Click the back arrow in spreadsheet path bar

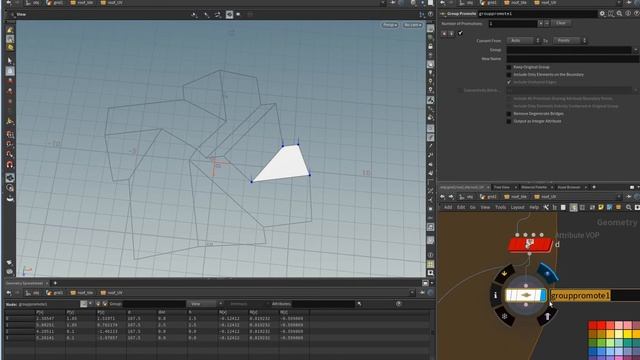point(9,293)
